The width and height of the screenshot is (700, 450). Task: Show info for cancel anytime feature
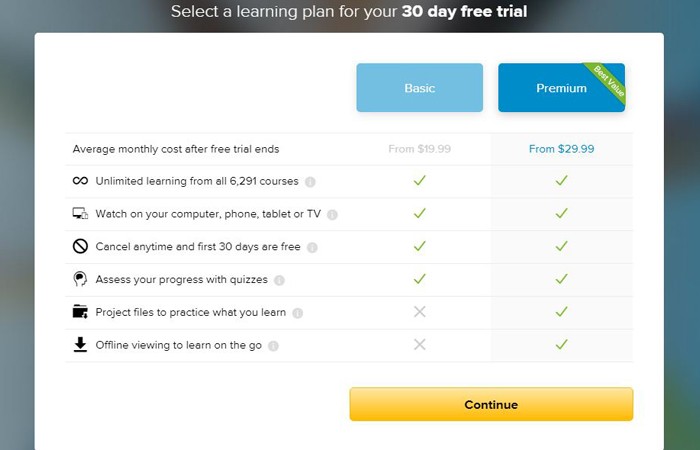(x=312, y=248)
